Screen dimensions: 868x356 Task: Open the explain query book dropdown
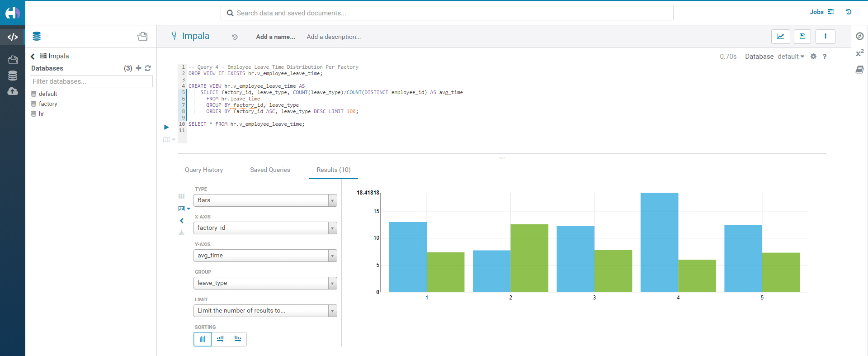pyautogui.click(x=169, y=139)
